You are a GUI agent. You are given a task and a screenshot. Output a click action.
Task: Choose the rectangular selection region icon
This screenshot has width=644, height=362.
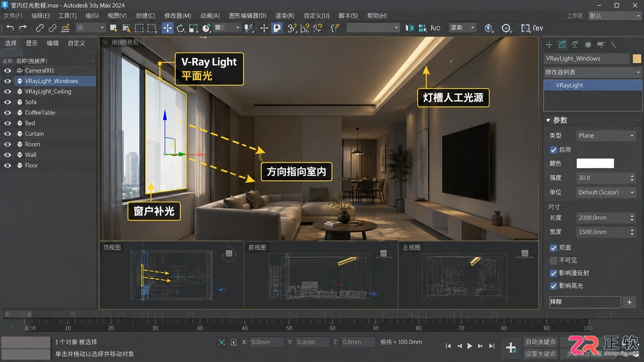(139, 28)
